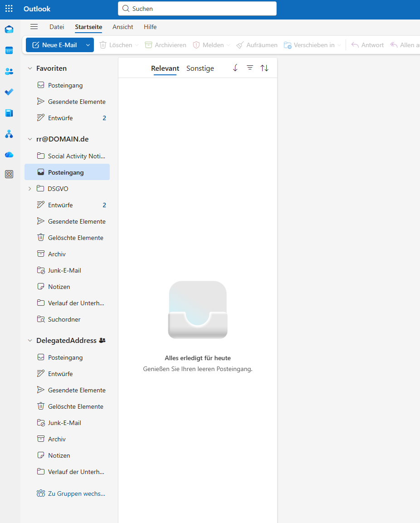Open the Calendar app in left rail
The image size is (420, 523).
9,50
